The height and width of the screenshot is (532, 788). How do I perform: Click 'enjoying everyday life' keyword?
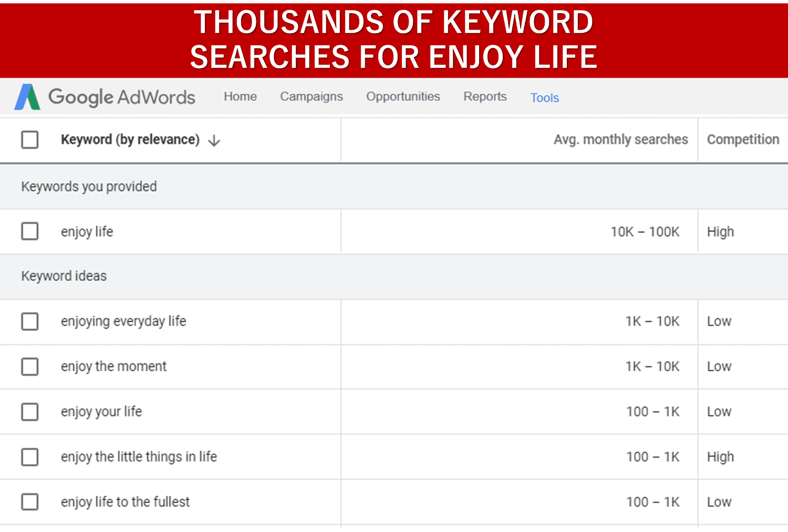(123, 321)
